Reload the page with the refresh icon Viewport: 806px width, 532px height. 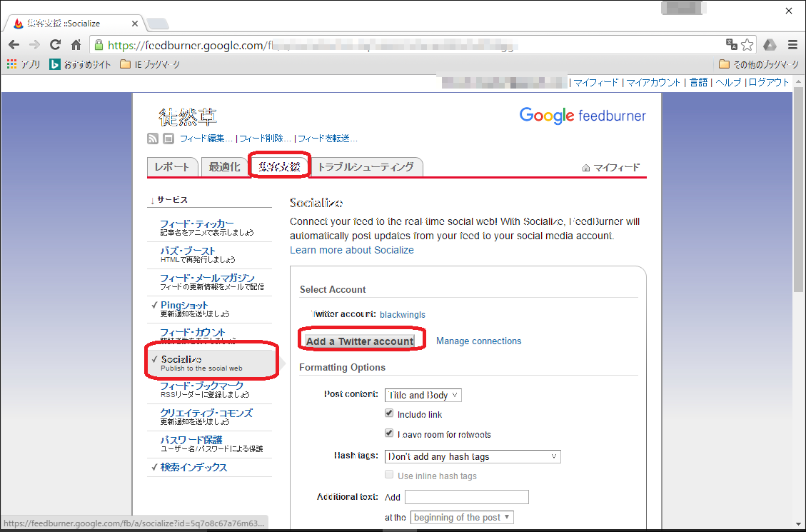(x=55, y=45)
